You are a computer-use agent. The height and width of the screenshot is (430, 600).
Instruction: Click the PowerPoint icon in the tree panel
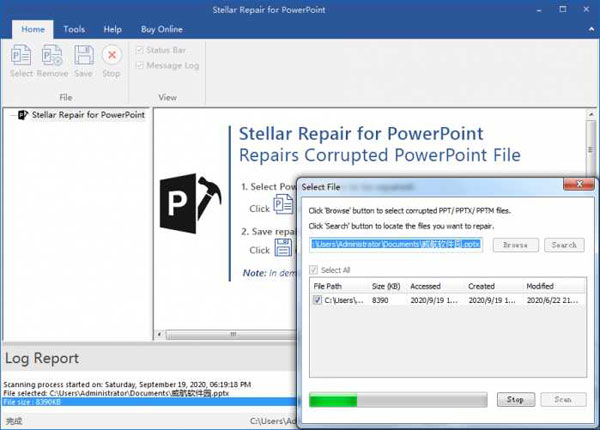[x=23, y=115]
